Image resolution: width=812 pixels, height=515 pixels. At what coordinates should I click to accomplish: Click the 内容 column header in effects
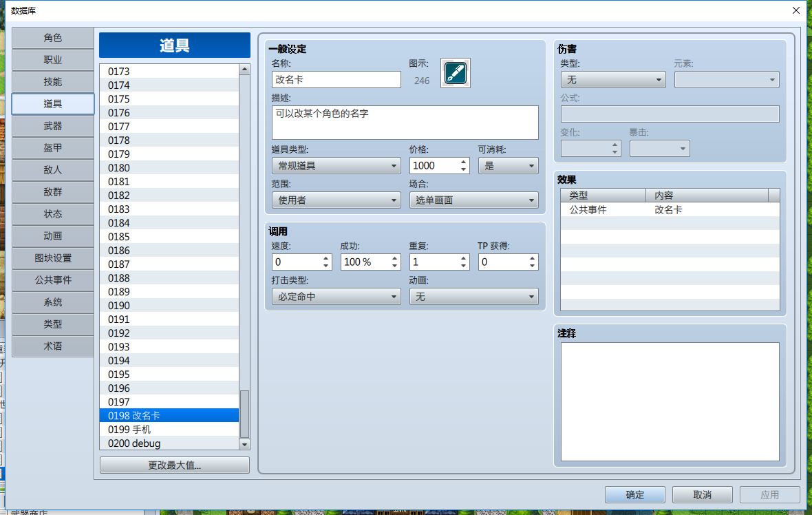tap(707, 196)
